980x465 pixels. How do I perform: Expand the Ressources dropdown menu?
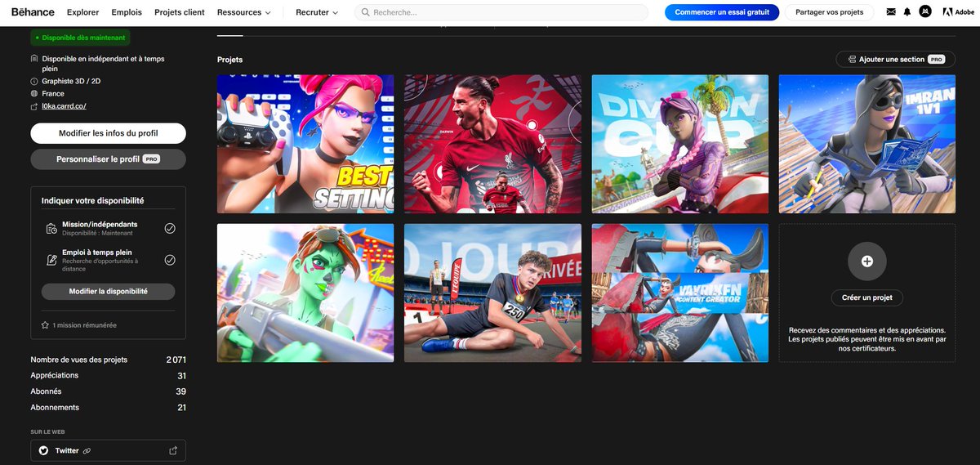243,12
